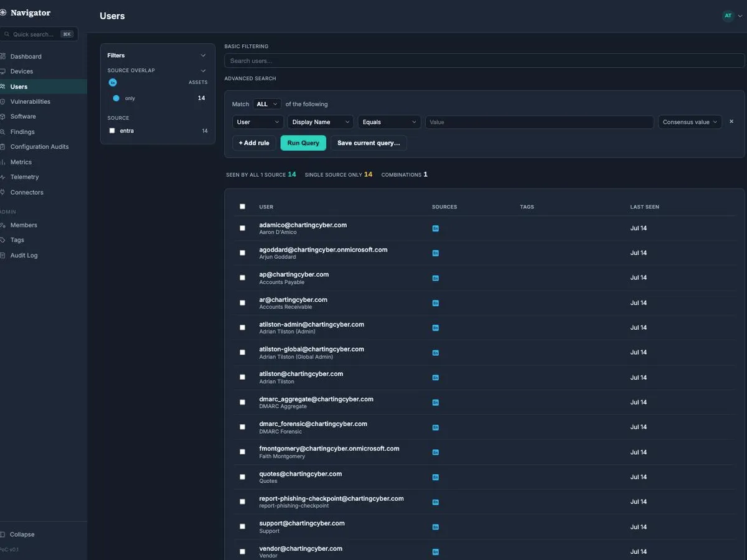Go to the Telemetry page
The height and width of the screenshot is (560, 747).
click(25, 177)
